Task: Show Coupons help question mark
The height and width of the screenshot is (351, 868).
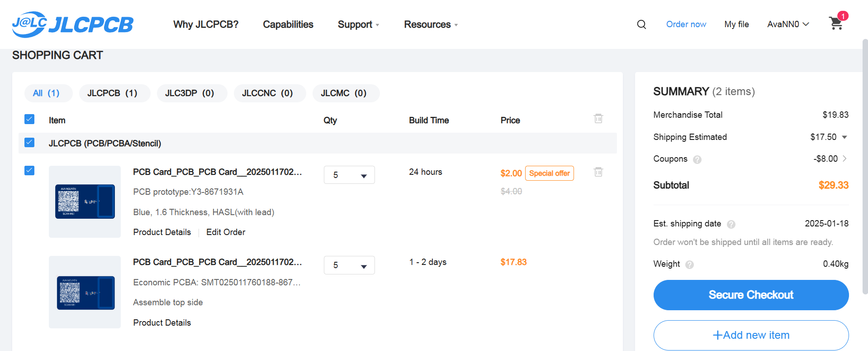Action: (x=697, y=159)
